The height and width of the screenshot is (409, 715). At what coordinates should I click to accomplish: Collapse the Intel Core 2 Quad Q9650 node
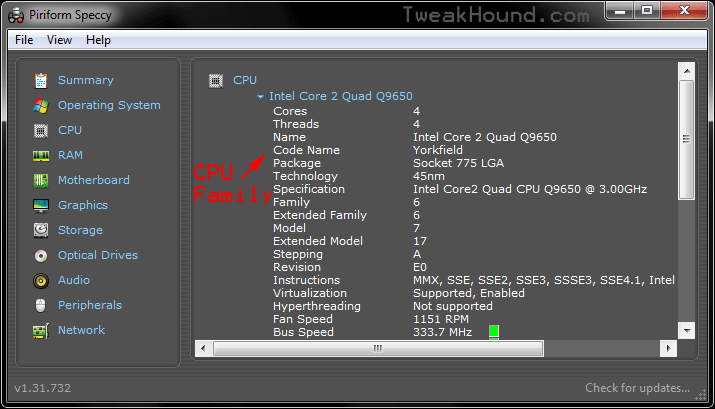tap(260, 97)
